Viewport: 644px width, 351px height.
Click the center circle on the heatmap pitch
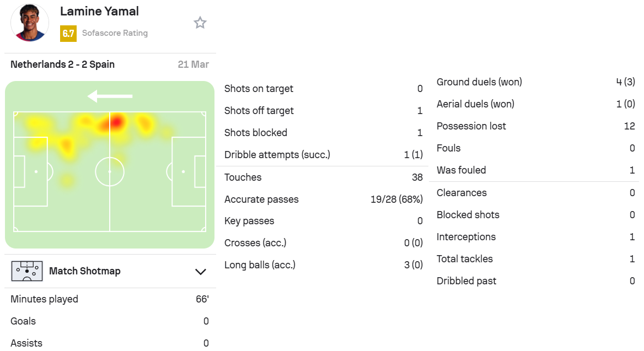[x=110, y=171]
